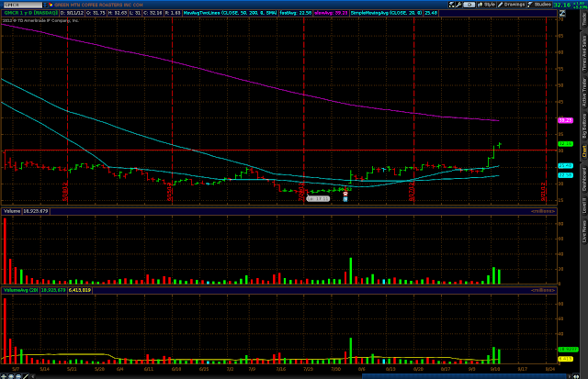588x379 pixels.
Task: Click the Lo: 17.11 low price bubble
Action: point(318,199)
